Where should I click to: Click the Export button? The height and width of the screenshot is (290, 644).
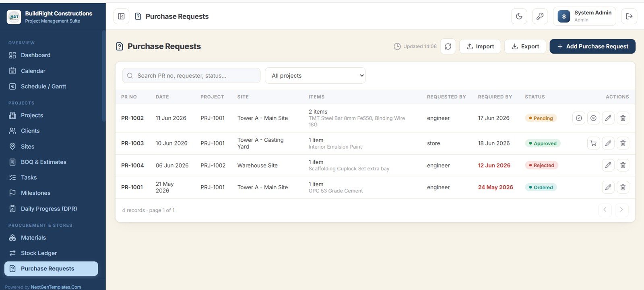click(525, 46)
